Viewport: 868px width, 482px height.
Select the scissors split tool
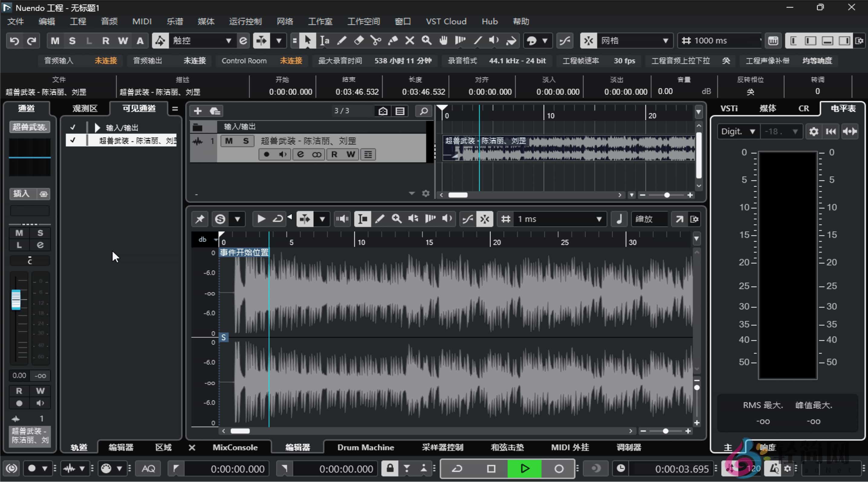(375, 41)
